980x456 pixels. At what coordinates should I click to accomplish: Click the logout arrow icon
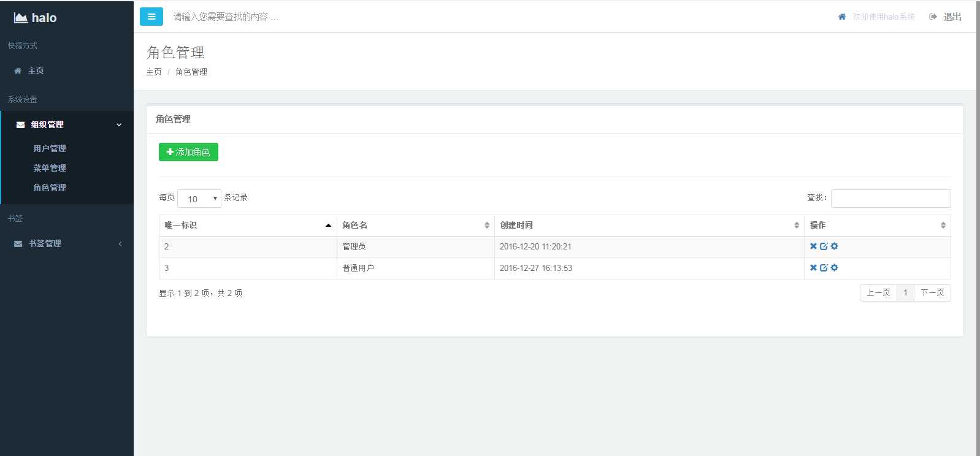coord(933,17)
